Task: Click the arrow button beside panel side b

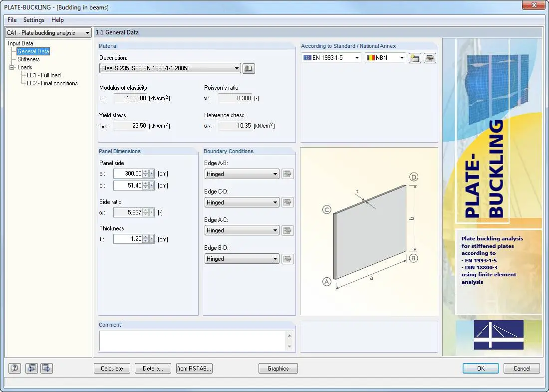Action: pyautogui.click(x=152, y=186)
